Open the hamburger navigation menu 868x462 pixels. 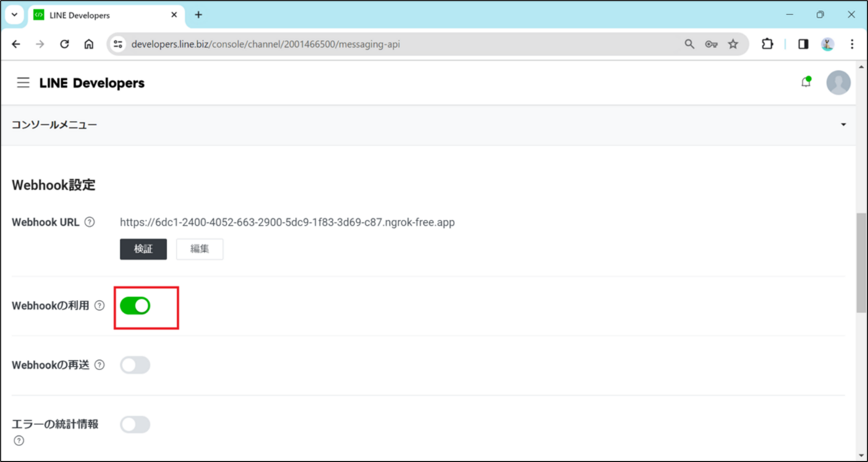click(24, 83)
